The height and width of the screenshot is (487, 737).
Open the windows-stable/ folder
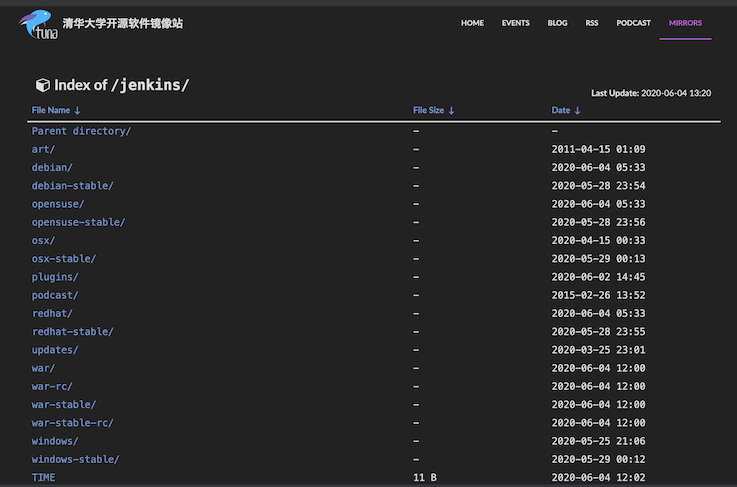point(75,459)
